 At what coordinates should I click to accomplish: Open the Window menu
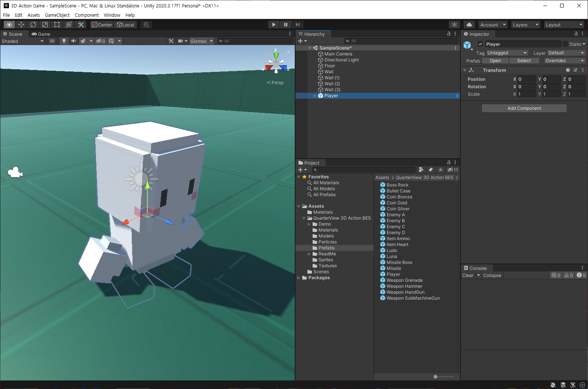pos(112,15)
